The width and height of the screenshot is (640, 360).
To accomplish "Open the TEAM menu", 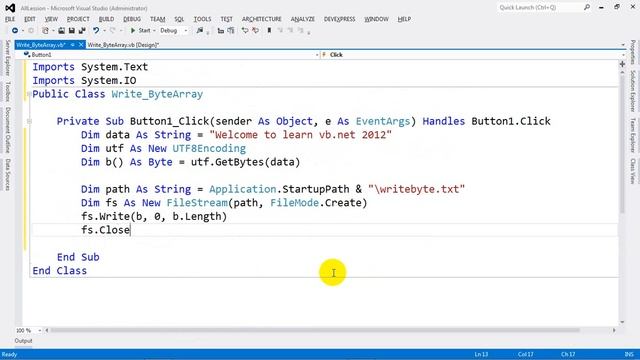I will coord(158,19).
